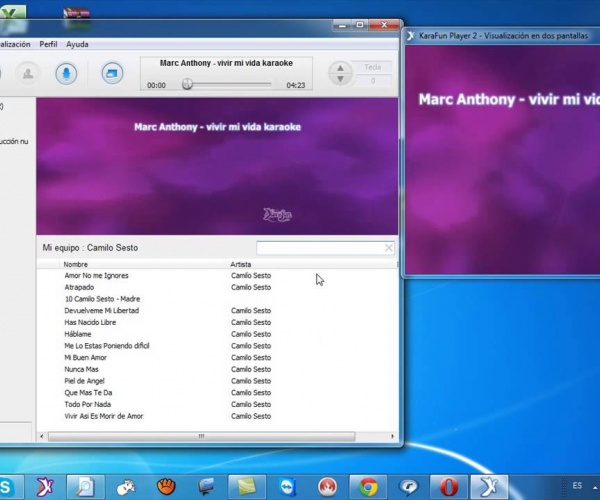Click the red flame app icon on taskbar

[x=328, y=487]
